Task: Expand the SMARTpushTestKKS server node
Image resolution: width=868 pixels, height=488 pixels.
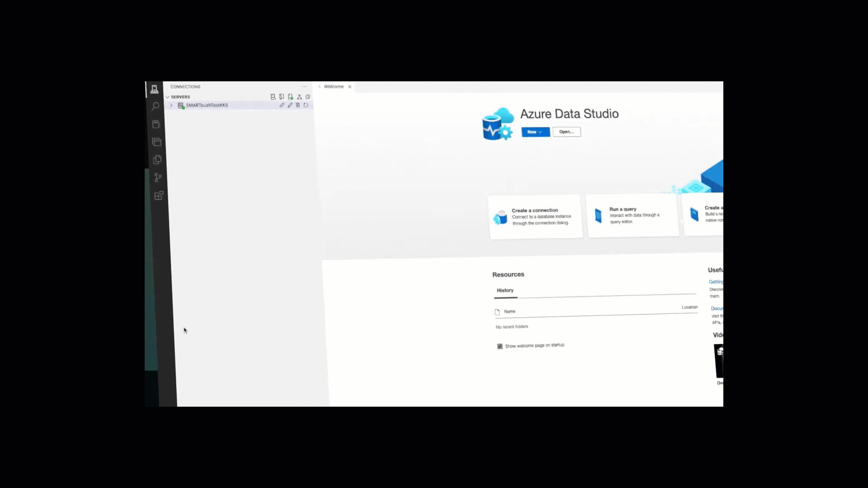Action: coord(171,105)
